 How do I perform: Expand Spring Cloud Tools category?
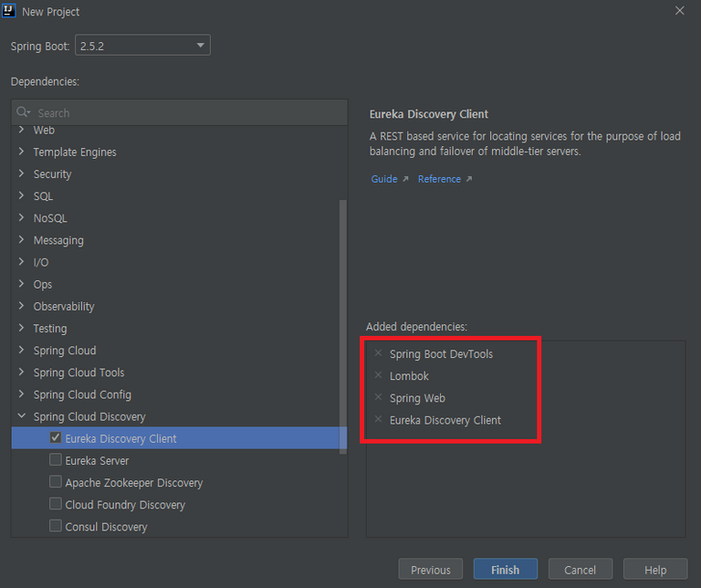pyautogui.click(x=21, y=372)
